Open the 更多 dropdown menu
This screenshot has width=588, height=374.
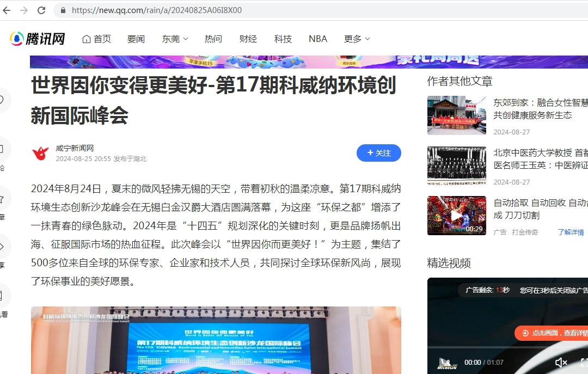click(x=357, y=38)
